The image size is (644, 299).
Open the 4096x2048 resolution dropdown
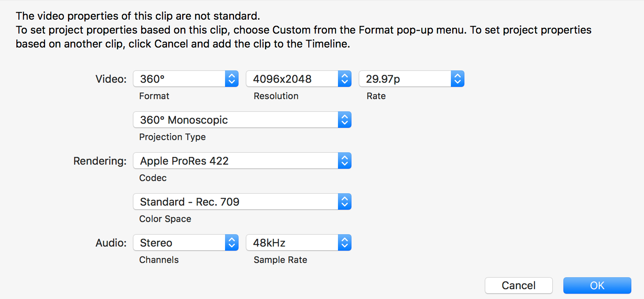coord(299,79)
